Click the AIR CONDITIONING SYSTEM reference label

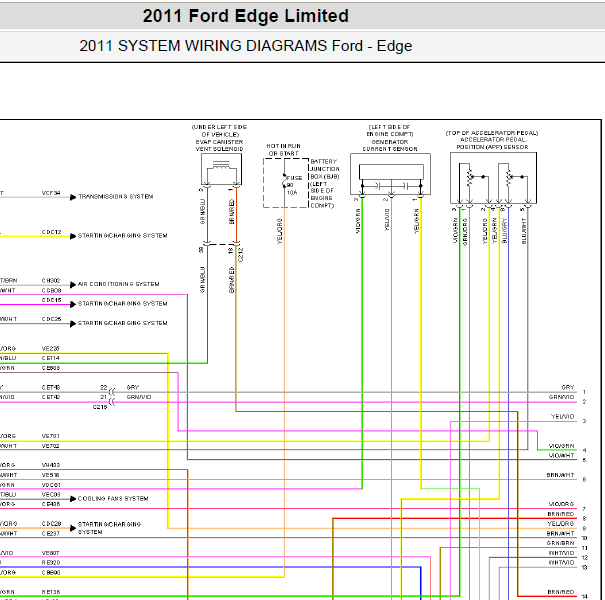[119, 284]
